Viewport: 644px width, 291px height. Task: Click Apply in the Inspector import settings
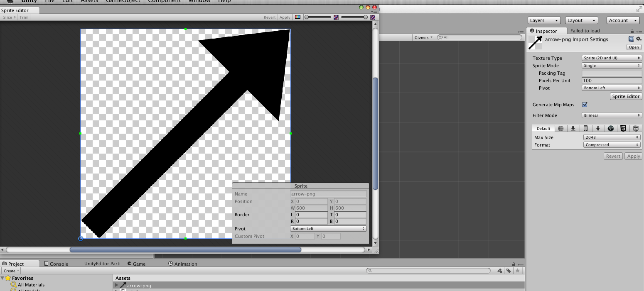634,156
